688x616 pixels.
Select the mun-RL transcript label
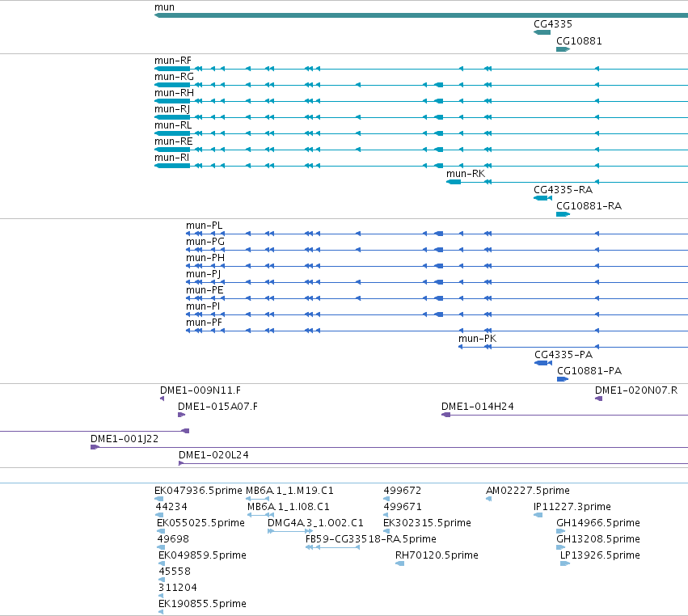coord(173,125)
